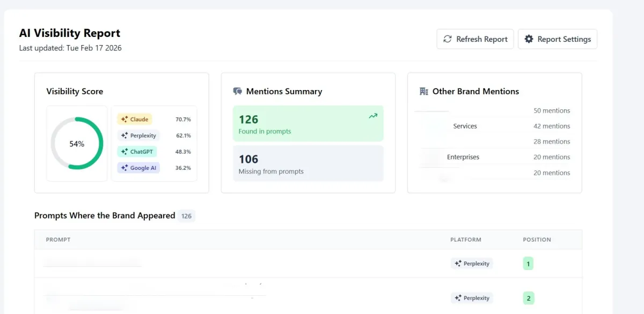Select the ChatGPT platform badge

click(137, 152)
